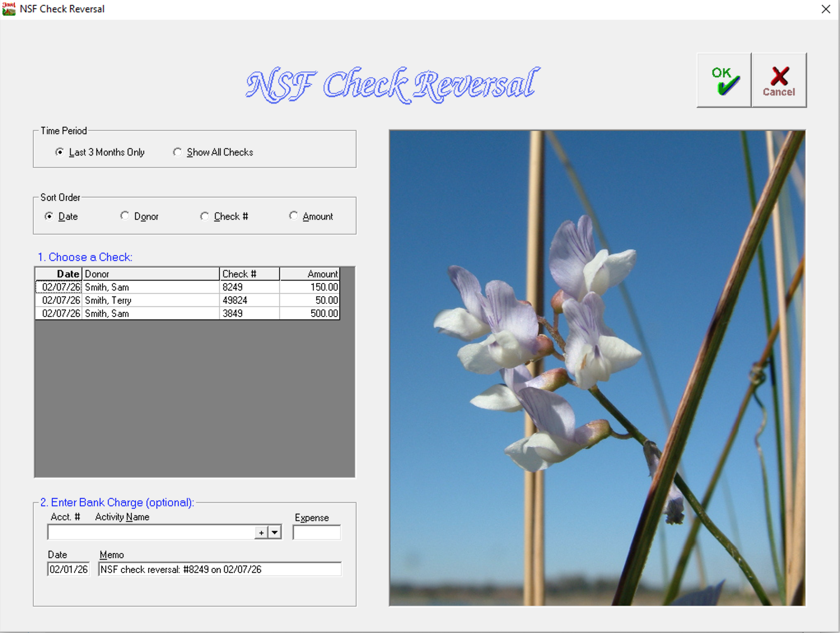Click the bank charge Date field

(68, 569)
